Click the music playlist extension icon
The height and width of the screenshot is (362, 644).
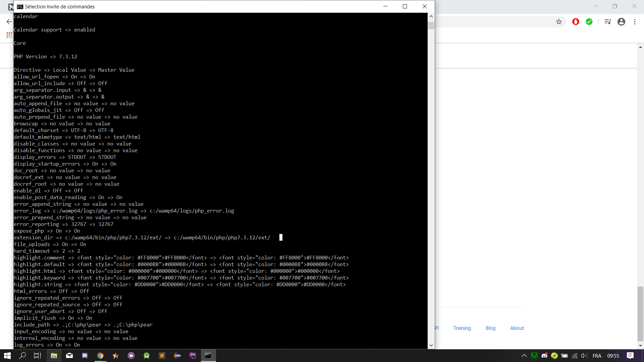pyautogui.click(x=608, y=21)
